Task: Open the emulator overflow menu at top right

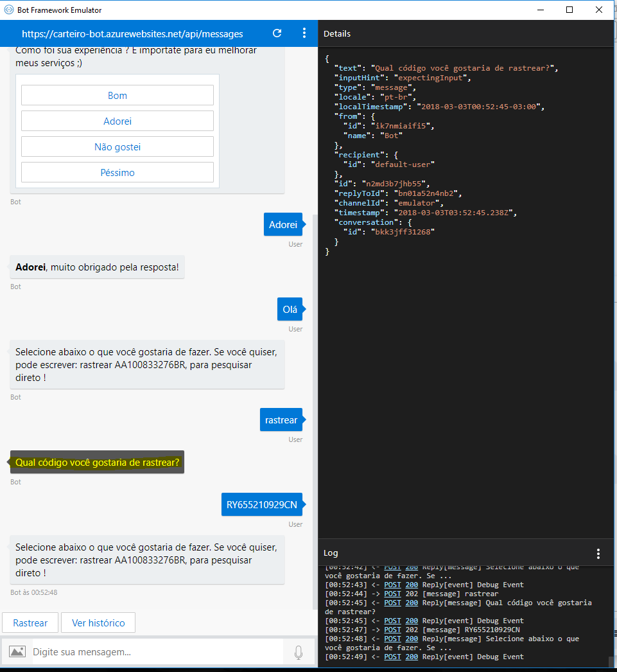Action: click(304, 33)
